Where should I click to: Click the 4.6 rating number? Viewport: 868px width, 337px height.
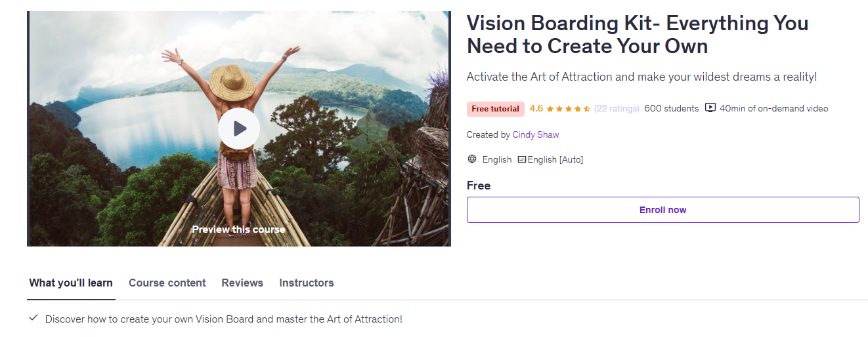click(x=536, y=109)
